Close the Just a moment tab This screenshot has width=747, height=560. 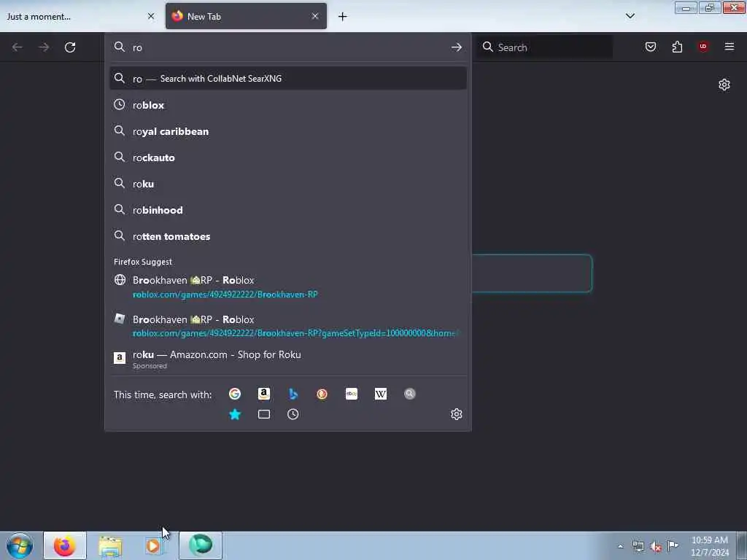click(x=151, y=16)
